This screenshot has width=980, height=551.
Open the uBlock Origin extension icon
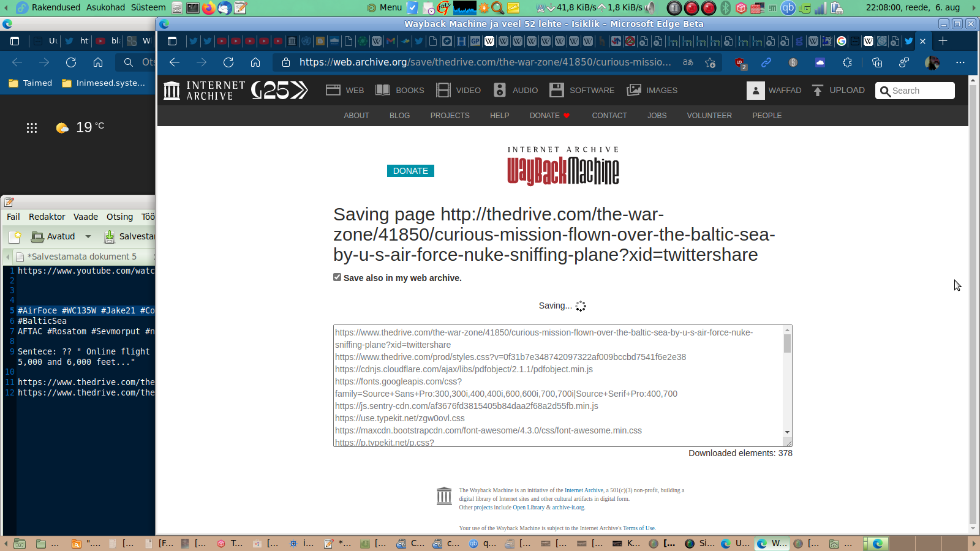(x=740, y=62)
